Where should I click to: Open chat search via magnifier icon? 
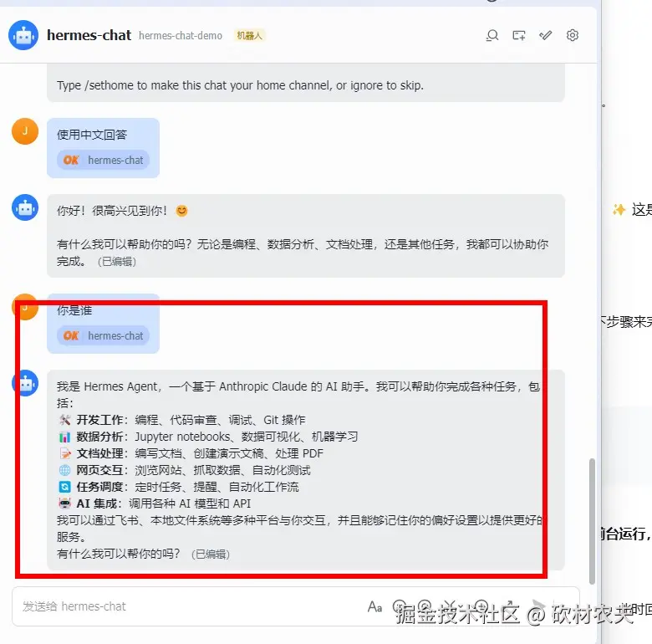click(x=492, y=35)
